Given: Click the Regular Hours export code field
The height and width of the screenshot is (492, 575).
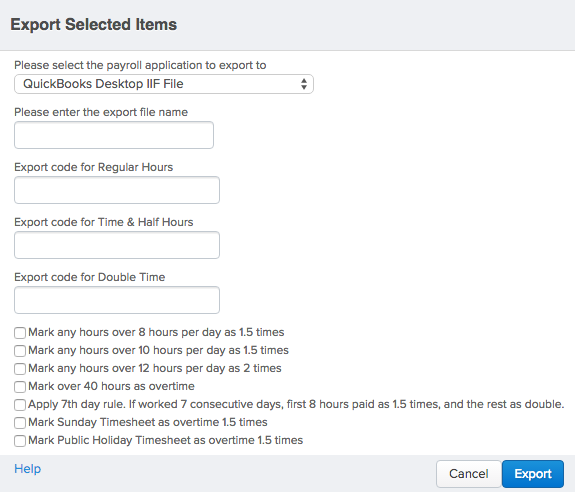Looking at the screenshot, I should pyautogui.click(x=117, y=190).
